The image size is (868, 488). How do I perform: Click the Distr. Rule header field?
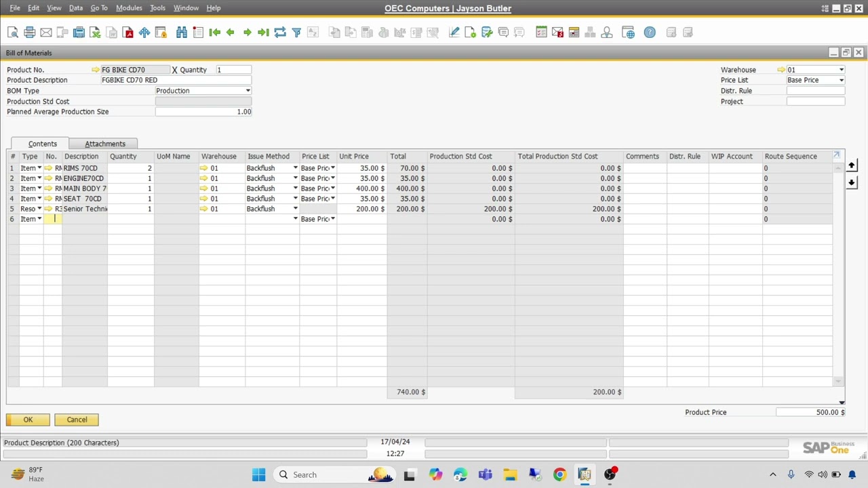tap(816, 91)
